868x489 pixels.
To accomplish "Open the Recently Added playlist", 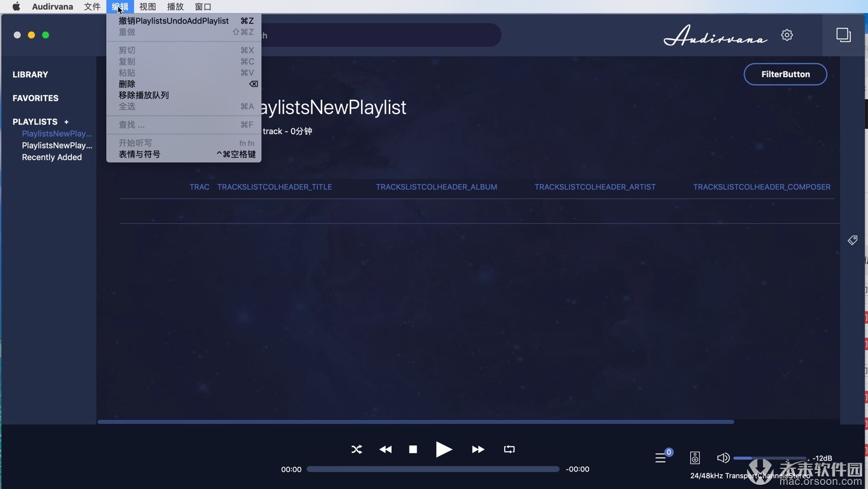I will (x=52, y=157).
